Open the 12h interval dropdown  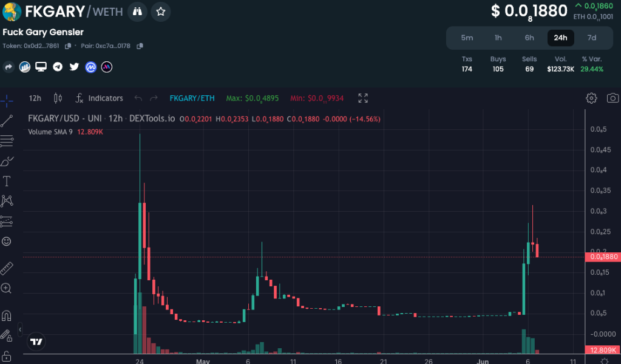[x=35, y=98]
